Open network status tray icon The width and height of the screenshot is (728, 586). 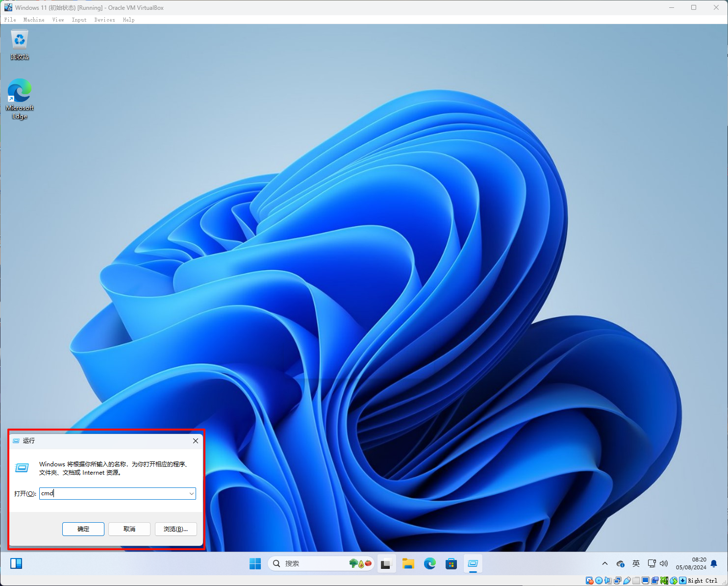tap(652, 563)
